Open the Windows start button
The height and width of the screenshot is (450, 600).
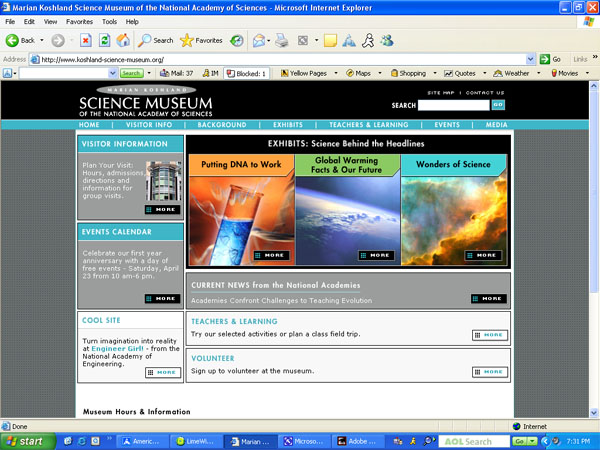28,441
